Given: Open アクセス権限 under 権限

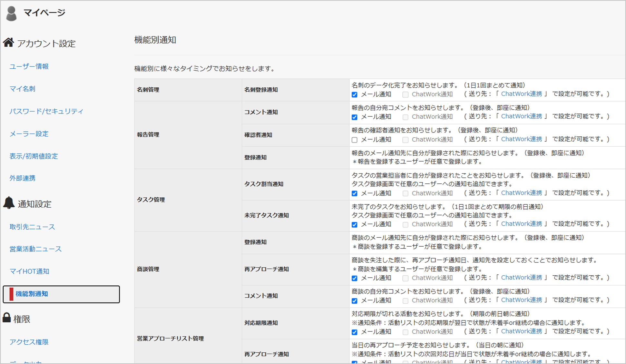Looking at the screenshot, I should tap(29, 342).
